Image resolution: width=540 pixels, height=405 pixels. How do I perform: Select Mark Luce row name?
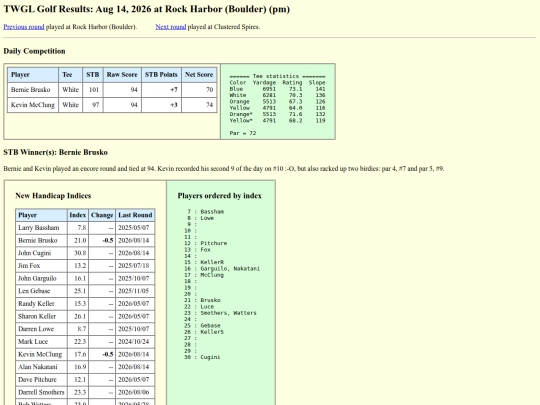pos(33,342)
